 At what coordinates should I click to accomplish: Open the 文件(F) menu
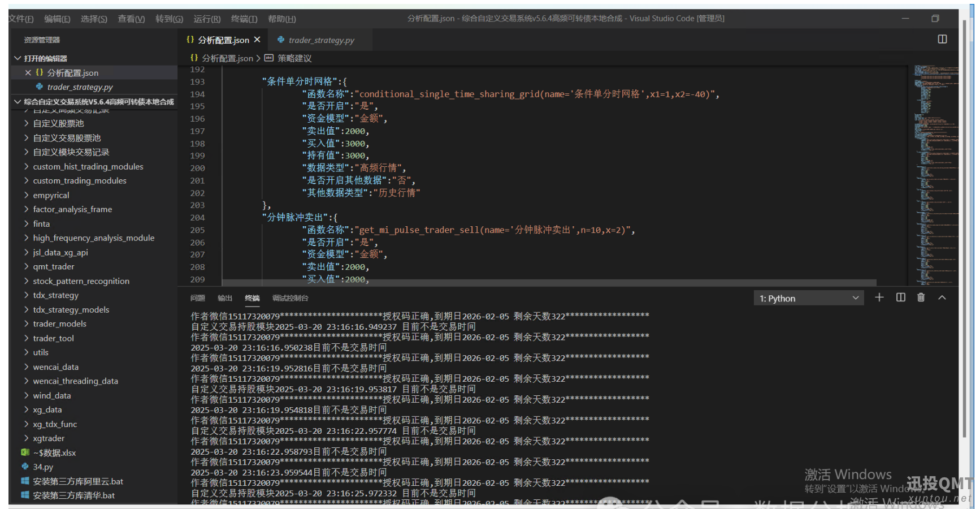pyautogui.click(x=21, y=19)
